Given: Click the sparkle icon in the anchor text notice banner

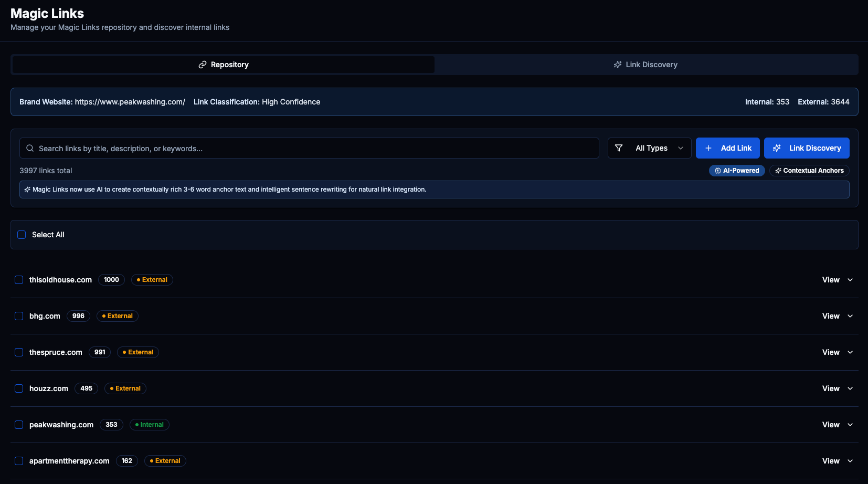Looking at the screenshot, I should [27, 190].
